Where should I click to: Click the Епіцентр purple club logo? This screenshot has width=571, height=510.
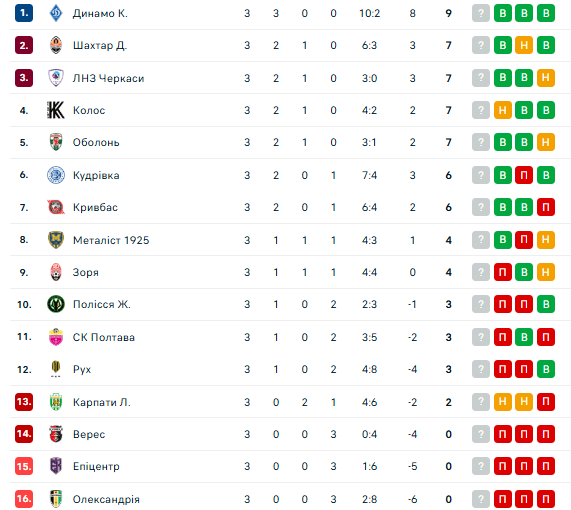[56, 466]
